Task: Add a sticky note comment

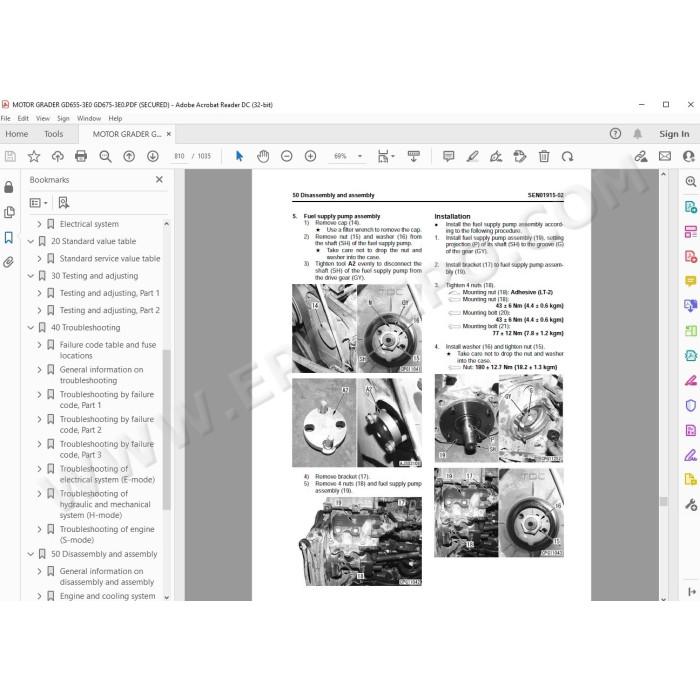Action: point(448,156)
